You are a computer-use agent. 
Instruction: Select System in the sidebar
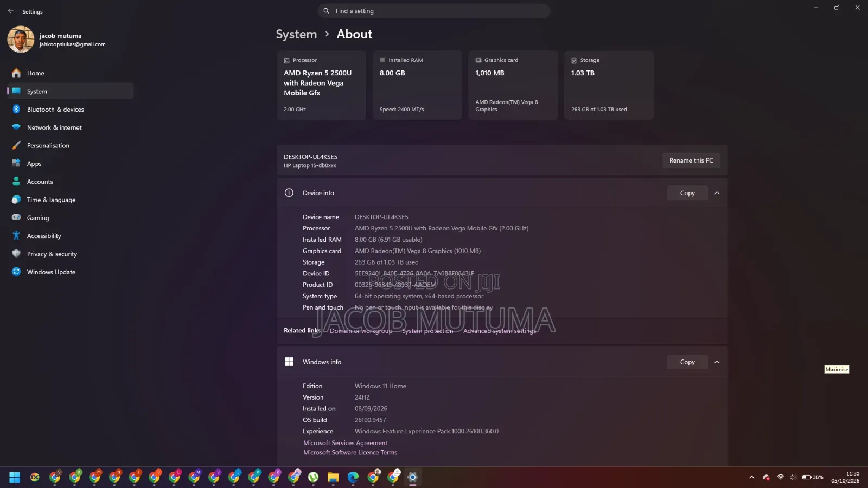point(71,91)
